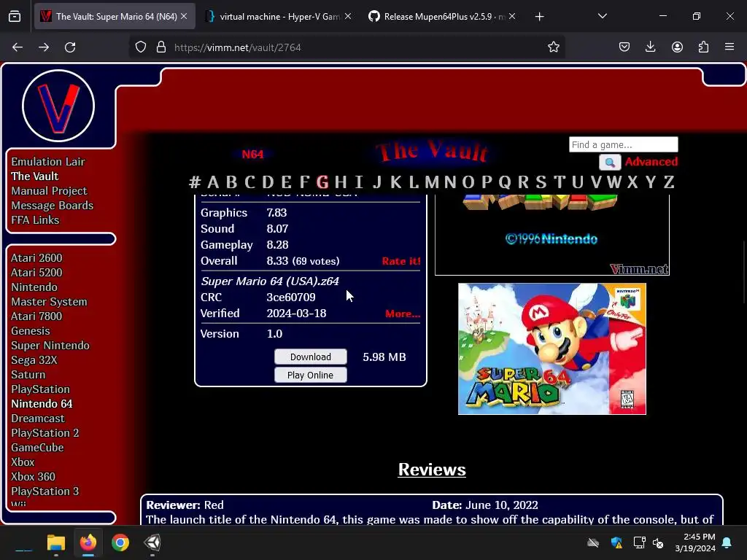Open the N64 system link
The height and width of the screenshot is (560, 747).
[252, 155]
